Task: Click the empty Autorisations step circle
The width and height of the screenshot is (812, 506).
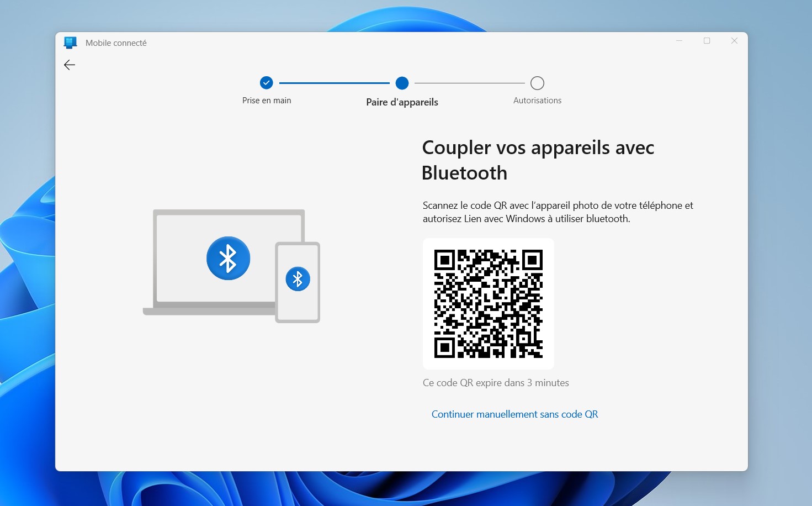Action: click(x=537, y=83)
